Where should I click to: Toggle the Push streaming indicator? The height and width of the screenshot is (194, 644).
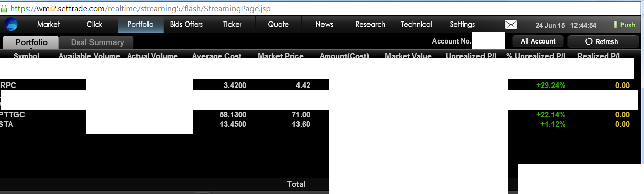click(x=625, y=25)
